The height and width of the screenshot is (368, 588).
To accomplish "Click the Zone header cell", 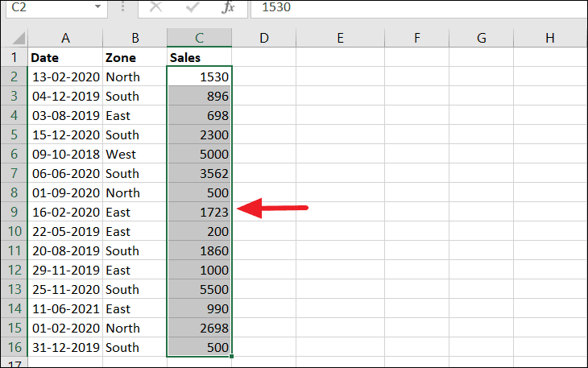I will (135, 58).
